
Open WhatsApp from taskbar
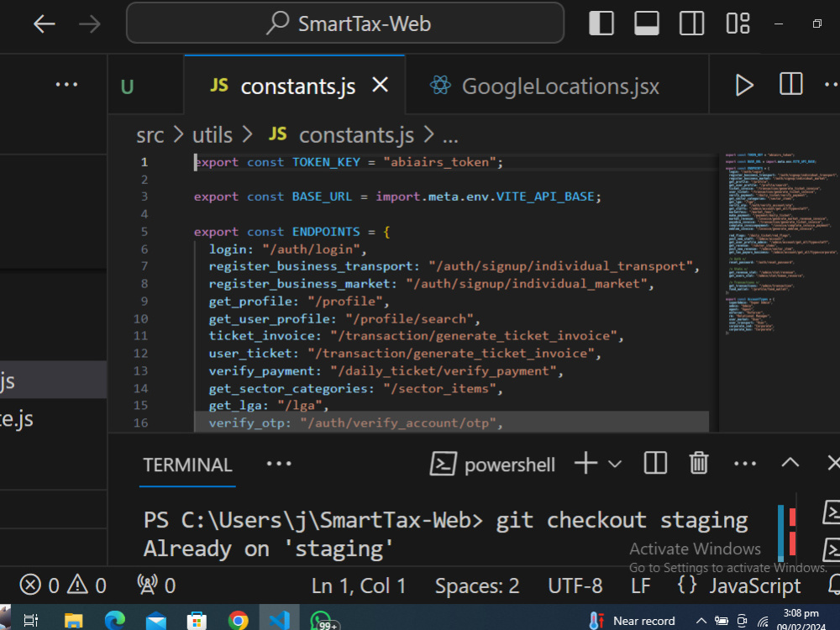(x=323, y=621)
